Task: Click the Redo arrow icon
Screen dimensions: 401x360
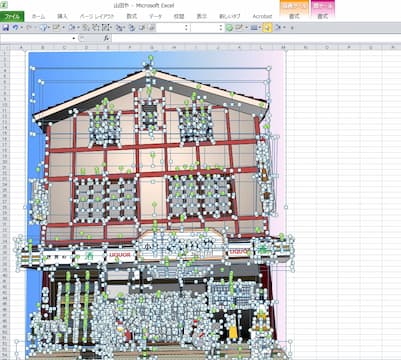Action: [x=29, y=28]
